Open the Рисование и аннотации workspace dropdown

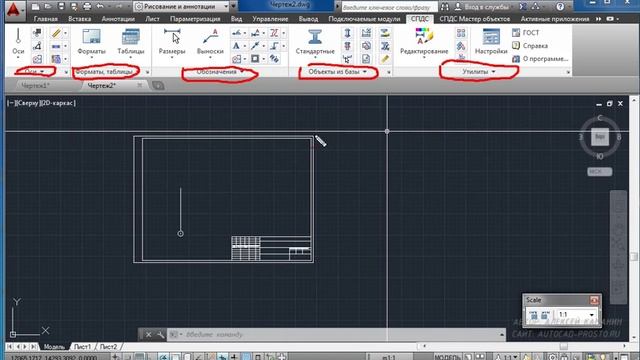(x=182, y=7)
